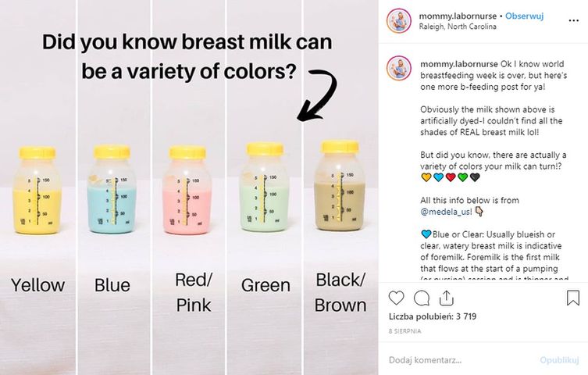Open Raleigh, North Carolina location link
Image resolution: width=588 pixels, height=375 pixels.
[458, 27]
